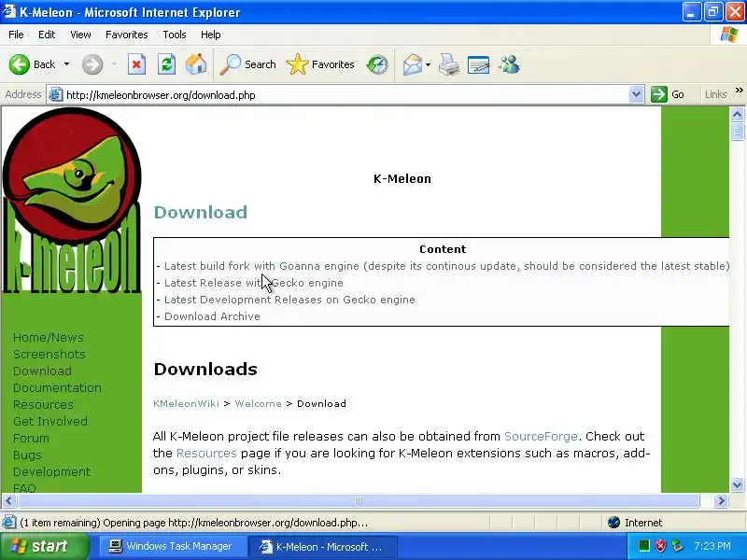This screenshot has height=560, width=747.
Task: Open the SourceForge link
Action: (x=541, y=437)
